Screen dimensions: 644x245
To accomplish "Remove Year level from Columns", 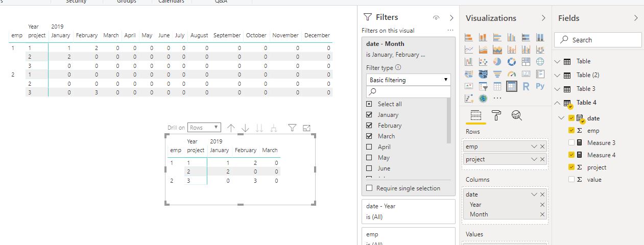I will (542, 205).
